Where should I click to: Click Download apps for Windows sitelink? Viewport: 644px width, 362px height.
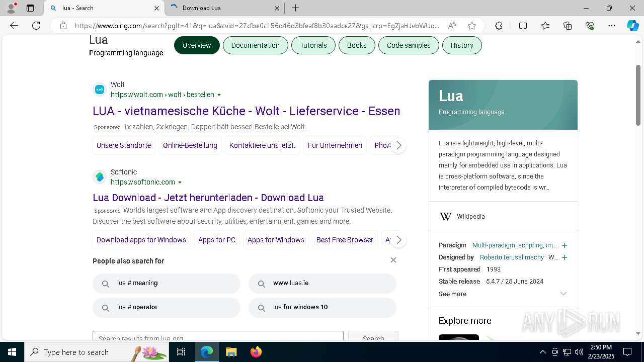click(x=141, y=240)
